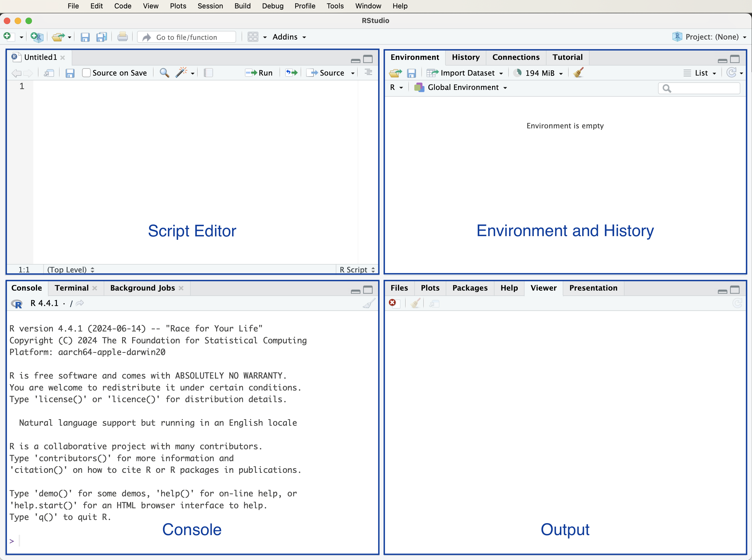Image resolution: width=752 pixels, height=560 pixels.
Task: Open the Code menu
Action: [123, 6]
